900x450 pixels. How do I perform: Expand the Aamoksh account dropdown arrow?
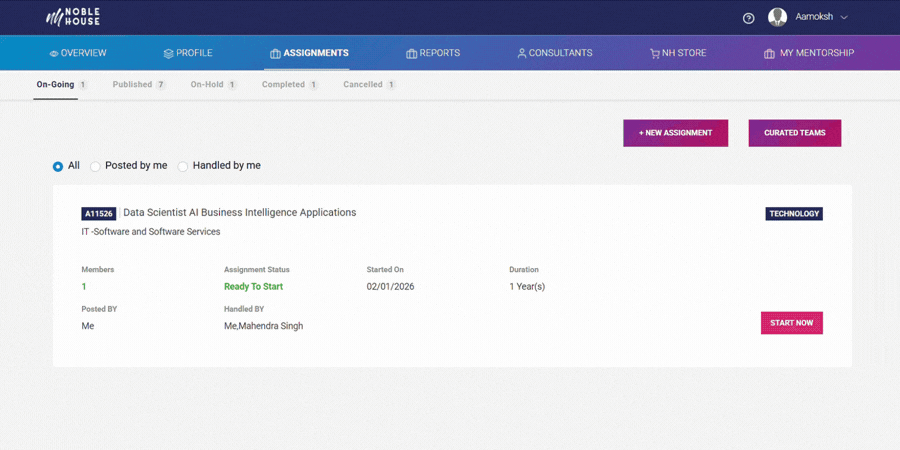pyautogui.click(x=844, y=18)
